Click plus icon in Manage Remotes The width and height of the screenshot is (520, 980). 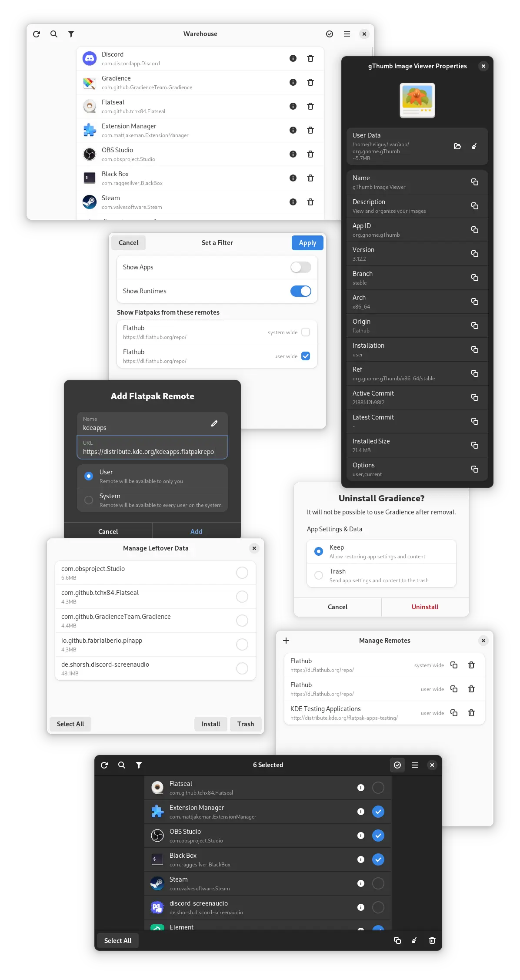(286, 641)
